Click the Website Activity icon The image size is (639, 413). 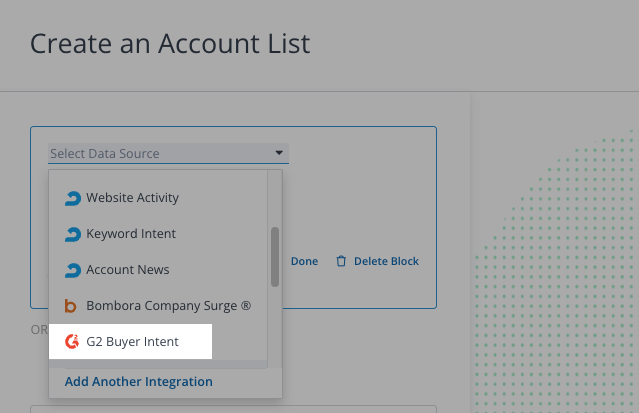click(72, 198)
